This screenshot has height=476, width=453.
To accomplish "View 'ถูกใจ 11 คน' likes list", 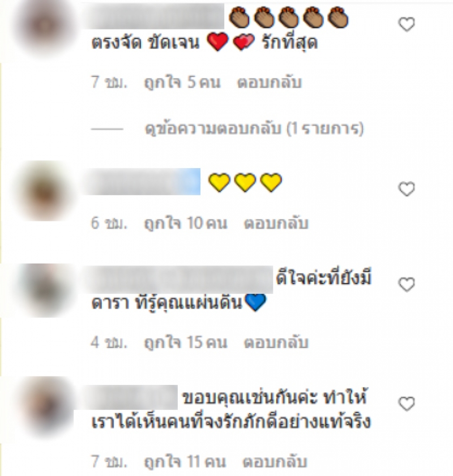I will tap(185, 461).
